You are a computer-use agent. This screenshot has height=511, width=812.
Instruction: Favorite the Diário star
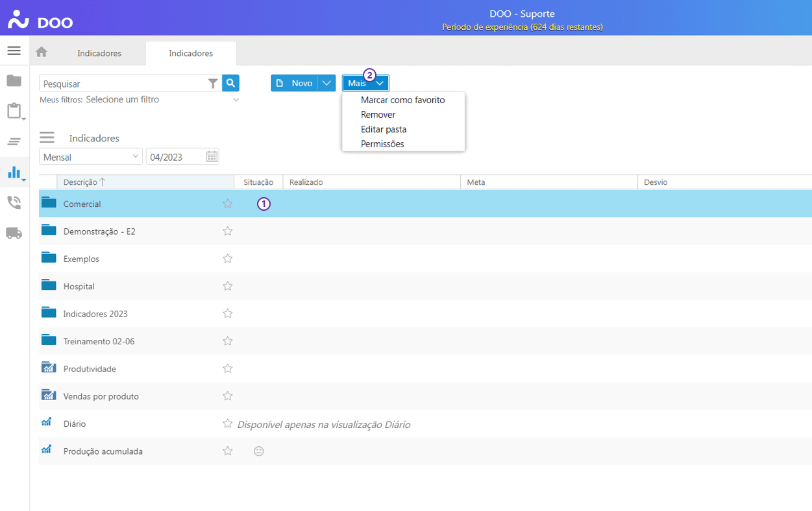tap(227, 423)
